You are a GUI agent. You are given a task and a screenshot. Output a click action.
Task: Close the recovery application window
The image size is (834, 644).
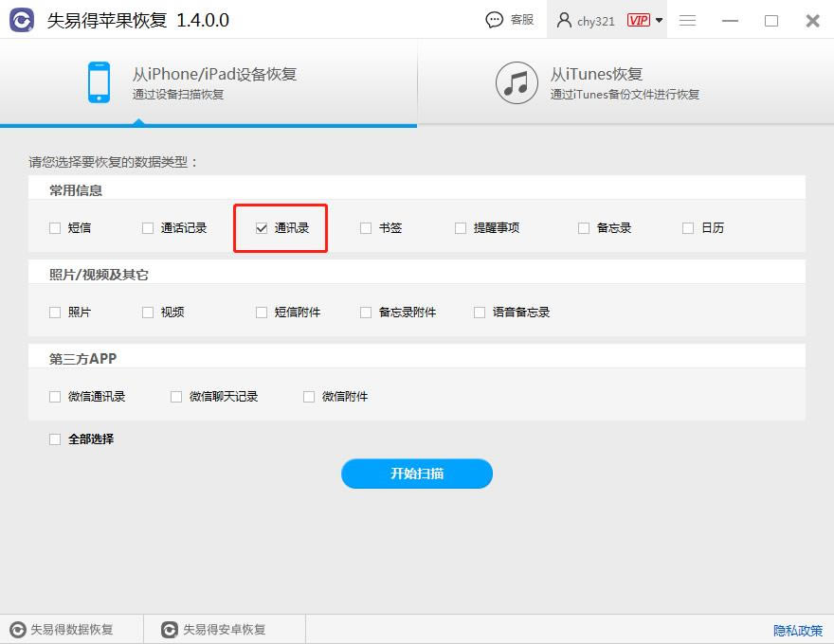coord(813,21)
